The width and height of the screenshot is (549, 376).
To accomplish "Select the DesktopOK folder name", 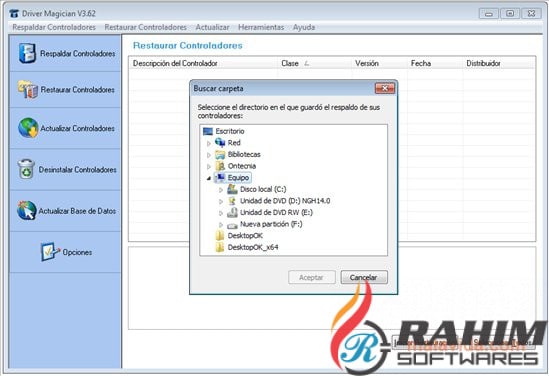I will (245, 236).
